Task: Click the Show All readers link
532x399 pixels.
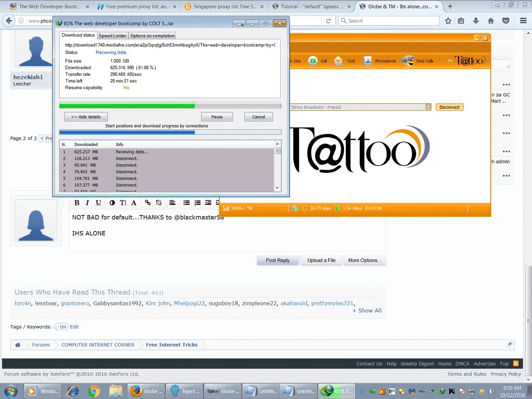Action: 367,311
